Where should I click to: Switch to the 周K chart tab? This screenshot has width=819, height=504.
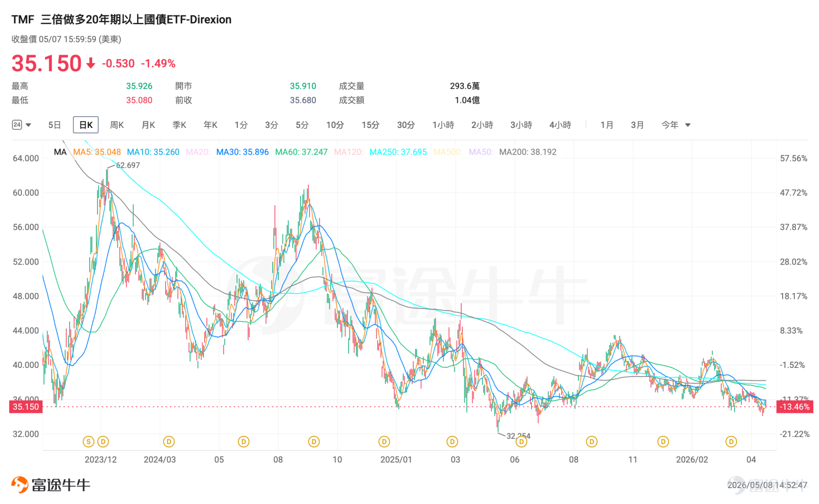(x=117, y=125)
